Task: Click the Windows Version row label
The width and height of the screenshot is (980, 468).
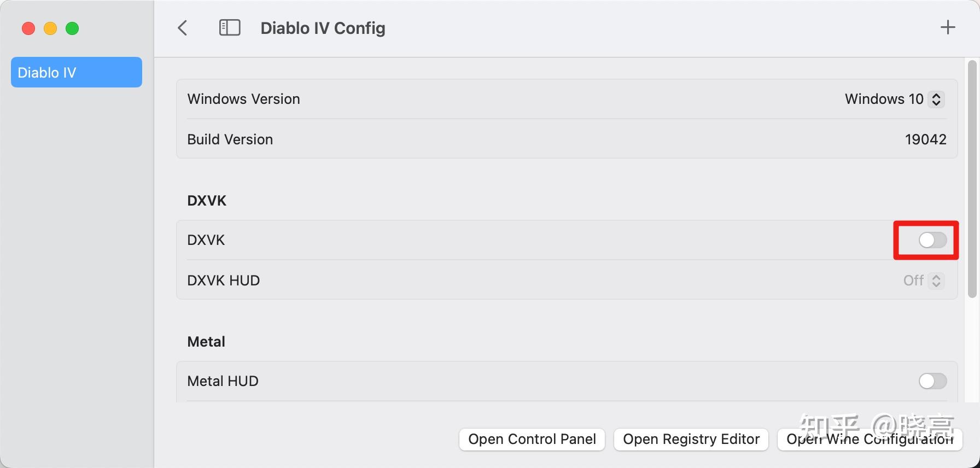Action: pos(243,99)
